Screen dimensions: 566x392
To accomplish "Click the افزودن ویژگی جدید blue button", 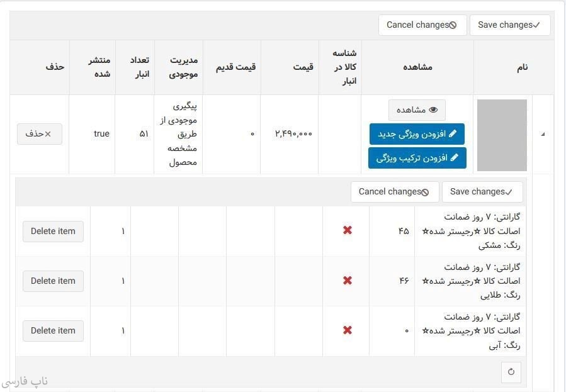I will 417,134.
